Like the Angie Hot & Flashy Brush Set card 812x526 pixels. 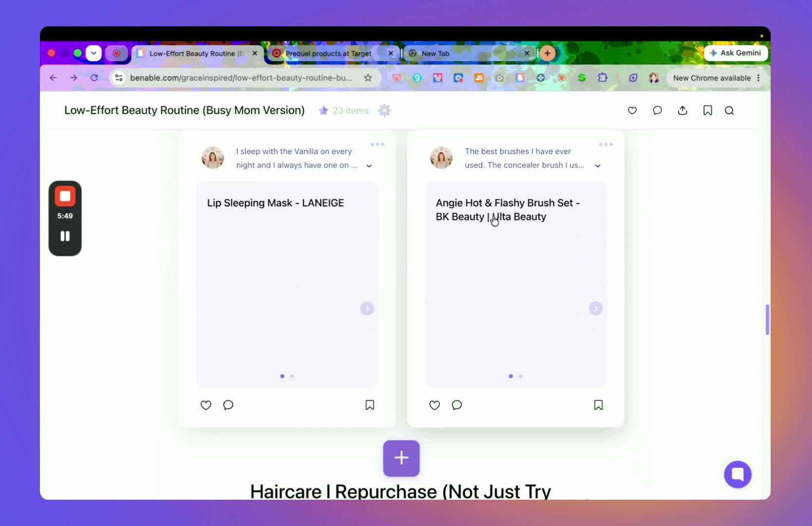(x=435, y=405)
